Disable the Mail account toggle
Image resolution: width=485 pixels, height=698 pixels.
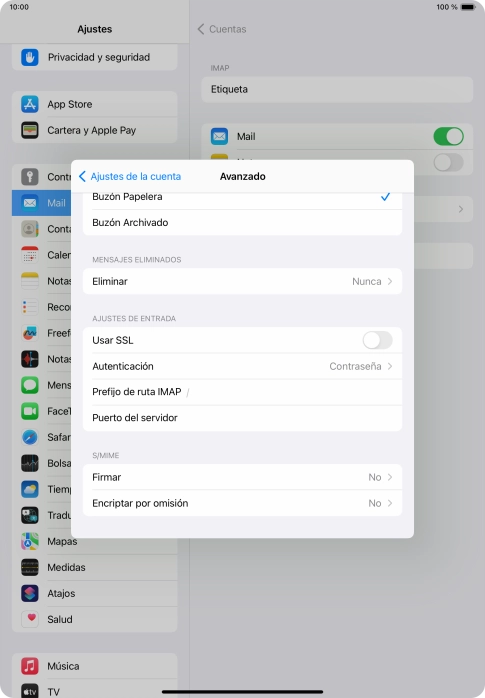pos(449,137)
